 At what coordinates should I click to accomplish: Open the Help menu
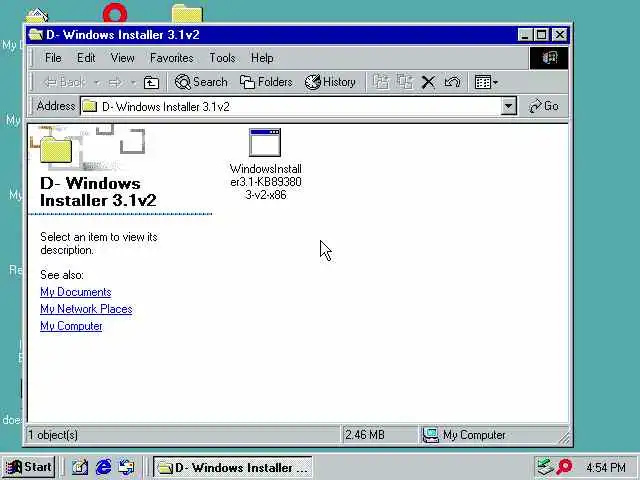tap(262, 58)
